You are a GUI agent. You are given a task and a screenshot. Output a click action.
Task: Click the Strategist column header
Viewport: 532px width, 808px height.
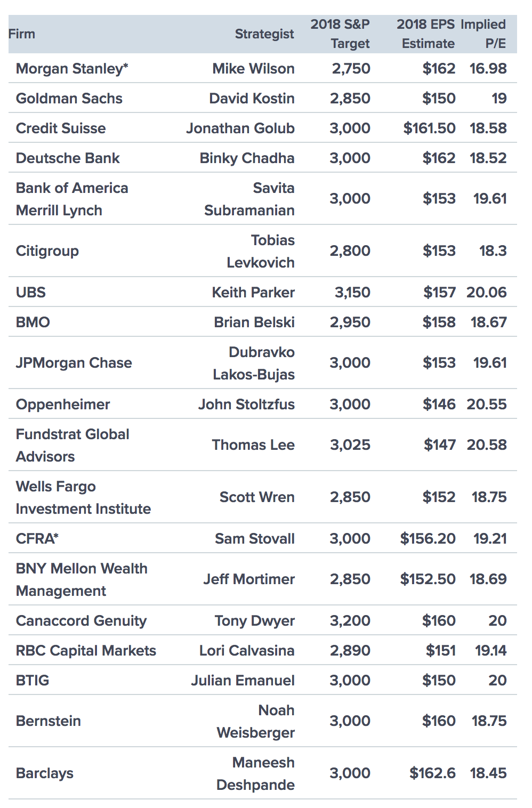[x=264, y=34]
